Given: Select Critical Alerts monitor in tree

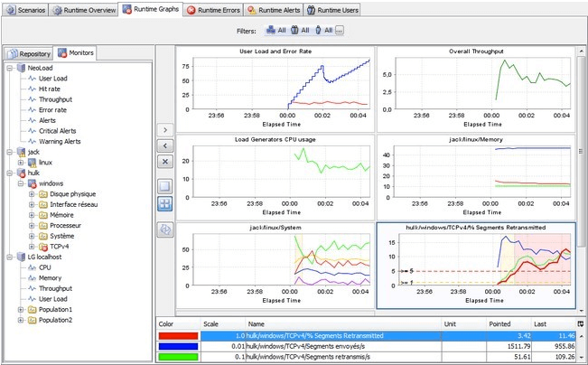Looking at the screenshot, I should coord(56,130).
